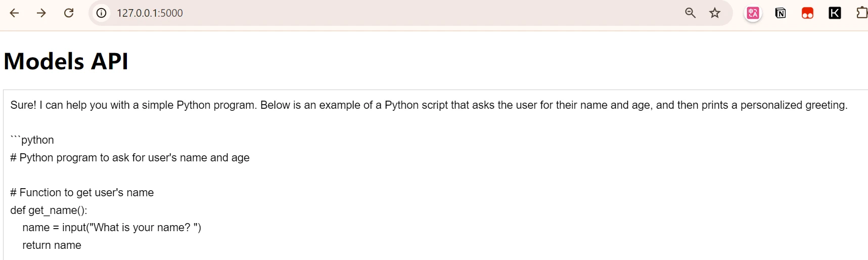This screenshot has width=868, height=260.
Task: Click the "return name" line
Action: pos(52,245)
